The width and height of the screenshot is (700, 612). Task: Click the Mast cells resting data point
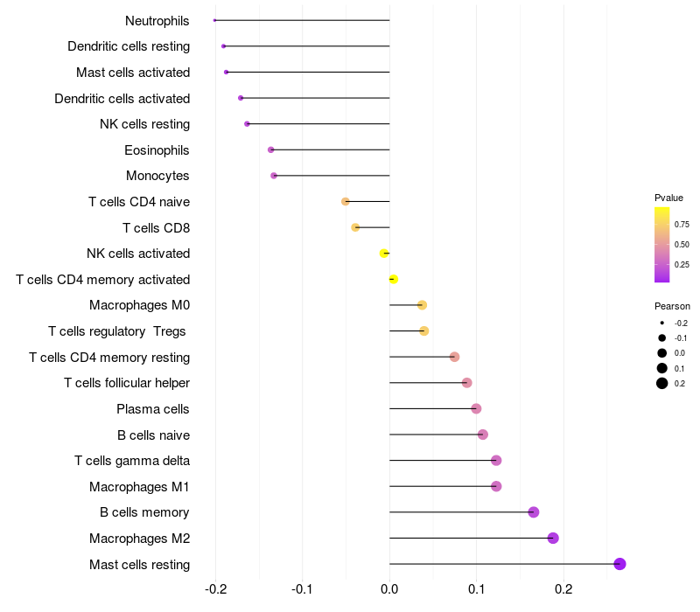coord(619,564)
